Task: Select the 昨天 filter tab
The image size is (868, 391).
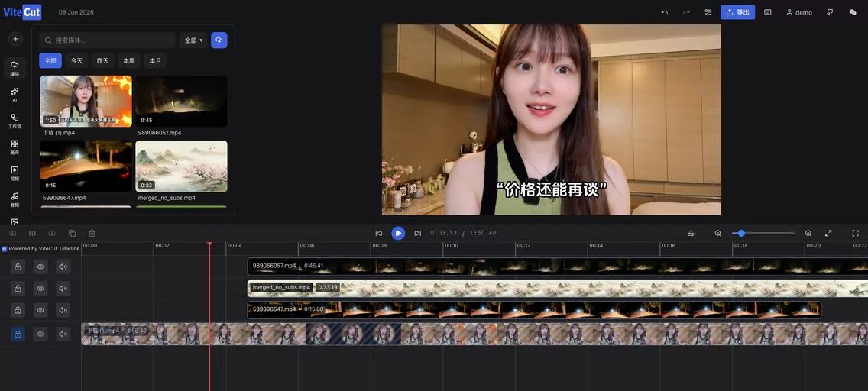Action: coord(103,61)
